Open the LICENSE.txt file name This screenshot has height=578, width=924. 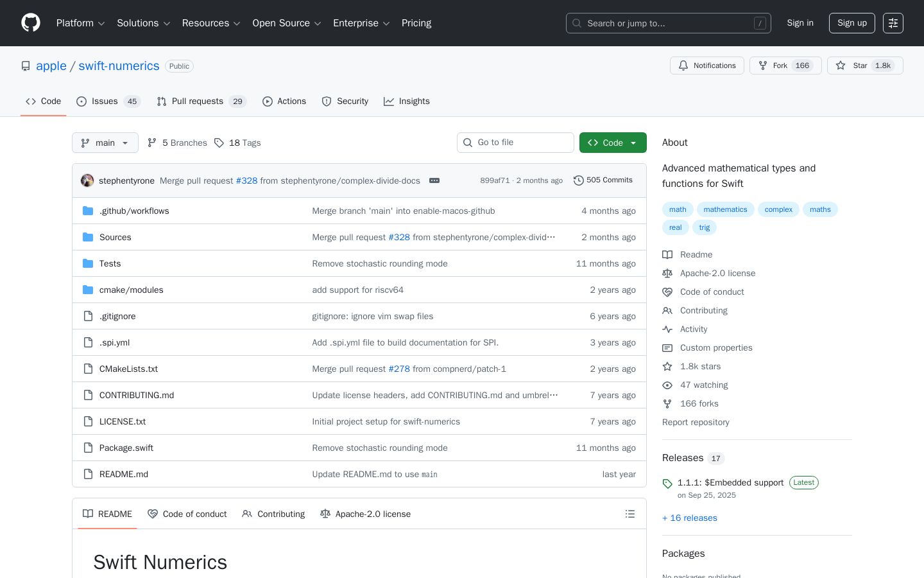123,421
